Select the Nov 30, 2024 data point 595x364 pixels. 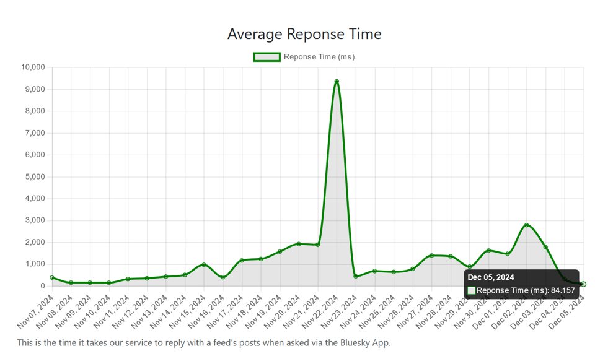pos(488,251)
